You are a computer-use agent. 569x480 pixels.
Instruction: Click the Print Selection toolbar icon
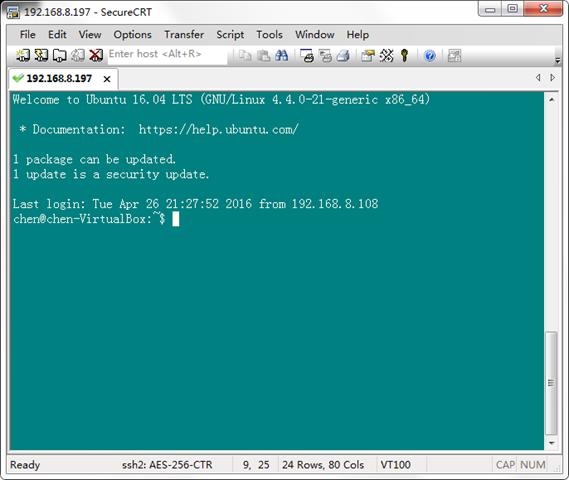(326, 56)
